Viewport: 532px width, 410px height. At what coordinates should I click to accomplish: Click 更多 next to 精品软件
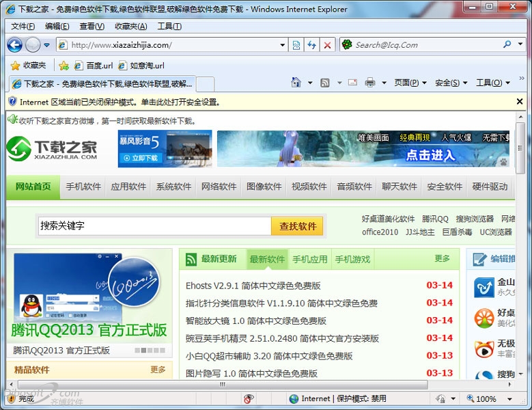158,369
